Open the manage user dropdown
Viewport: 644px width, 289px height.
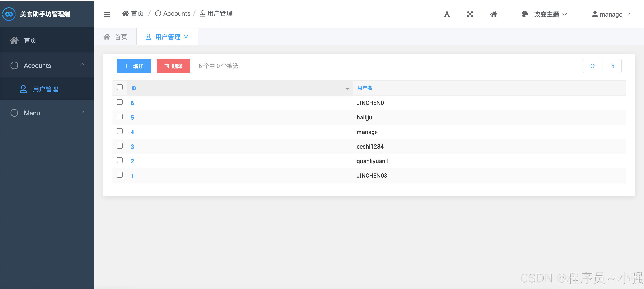coord(611,15)
